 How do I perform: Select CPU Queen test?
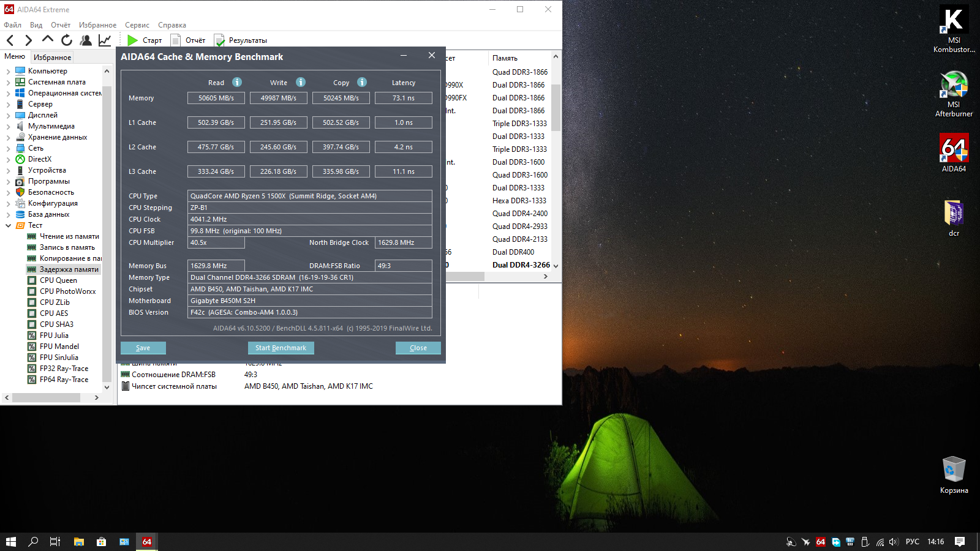58,280
